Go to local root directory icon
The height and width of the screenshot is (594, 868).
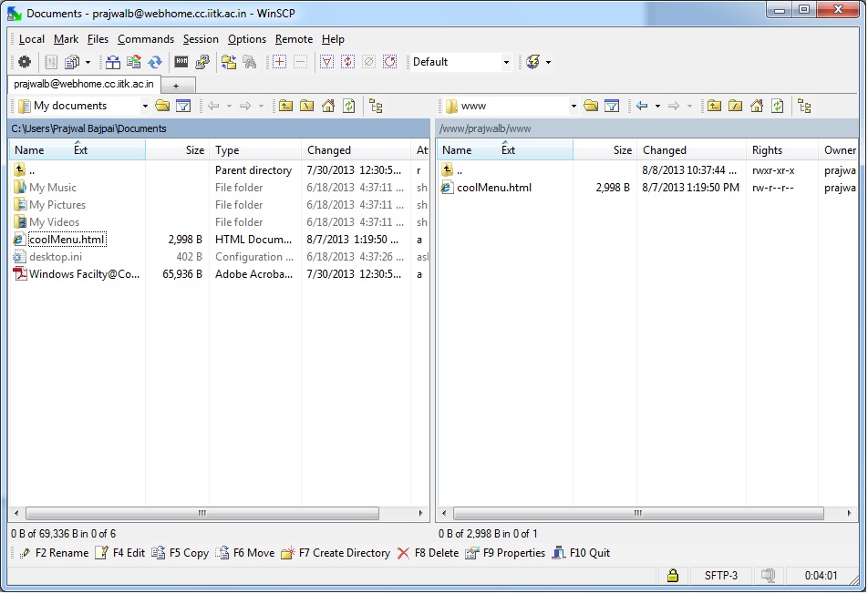pyautogui.click(x=306, y=106)
